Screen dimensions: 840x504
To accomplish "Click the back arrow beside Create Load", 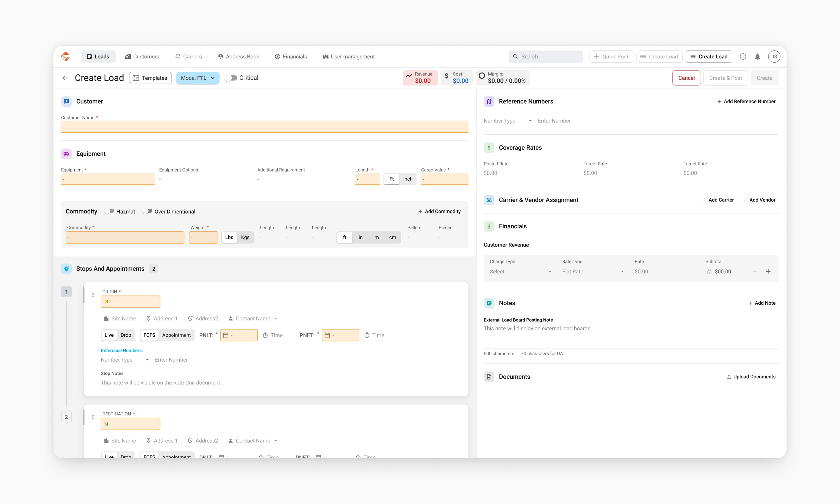I will coord(65,78).
